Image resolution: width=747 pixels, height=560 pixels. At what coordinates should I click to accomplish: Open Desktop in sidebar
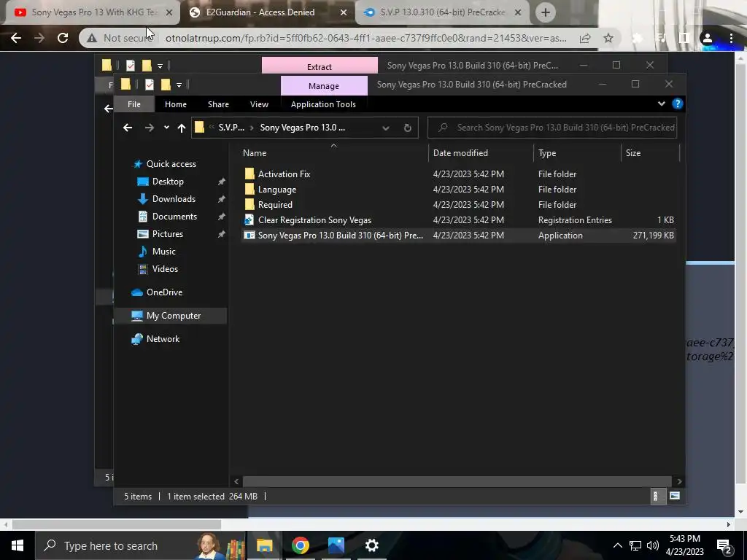pyautogui.click(x=168, y=182)
